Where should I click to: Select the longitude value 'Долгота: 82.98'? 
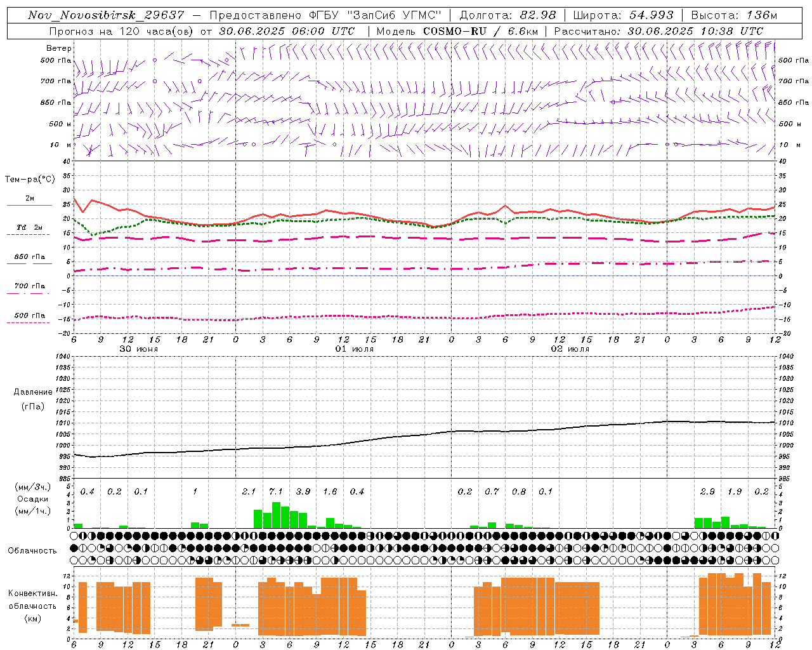coord(507,15)
